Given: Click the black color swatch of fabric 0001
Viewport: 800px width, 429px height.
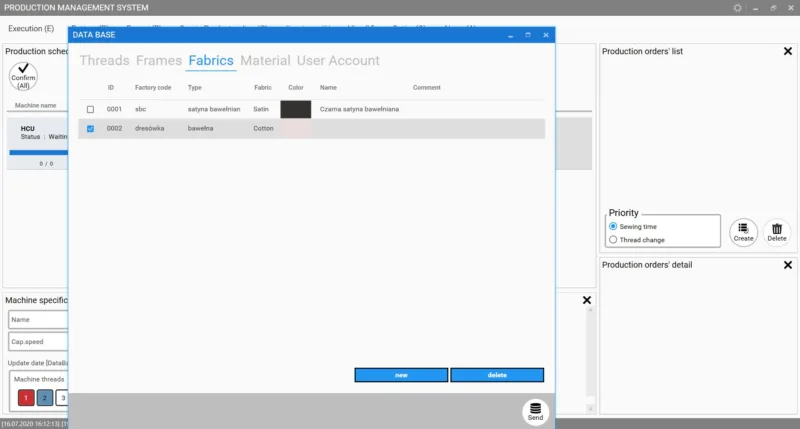Looking at the screenshot, I should tap(295, 109).
